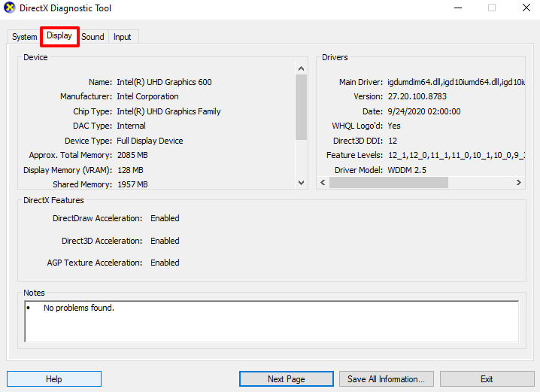The image size is (540, 392).
Task: Click the value "Full Display Device"
Action: pyautogui.click(x=150, y=141)
